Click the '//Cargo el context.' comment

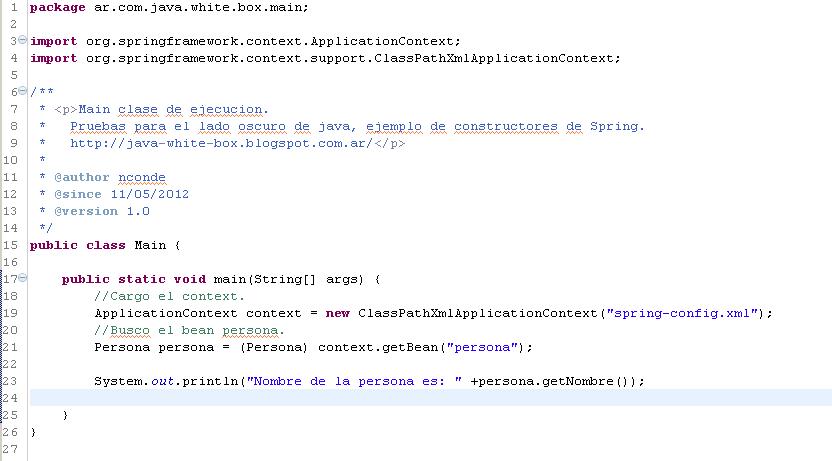pos(169,296)
